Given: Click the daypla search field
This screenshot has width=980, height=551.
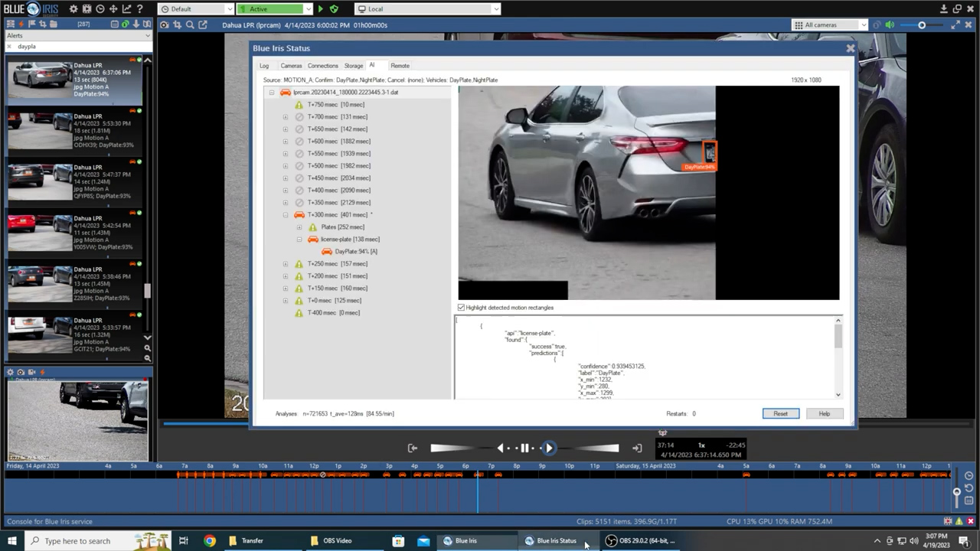Looking at the screenshot, I should click(80, 47).
